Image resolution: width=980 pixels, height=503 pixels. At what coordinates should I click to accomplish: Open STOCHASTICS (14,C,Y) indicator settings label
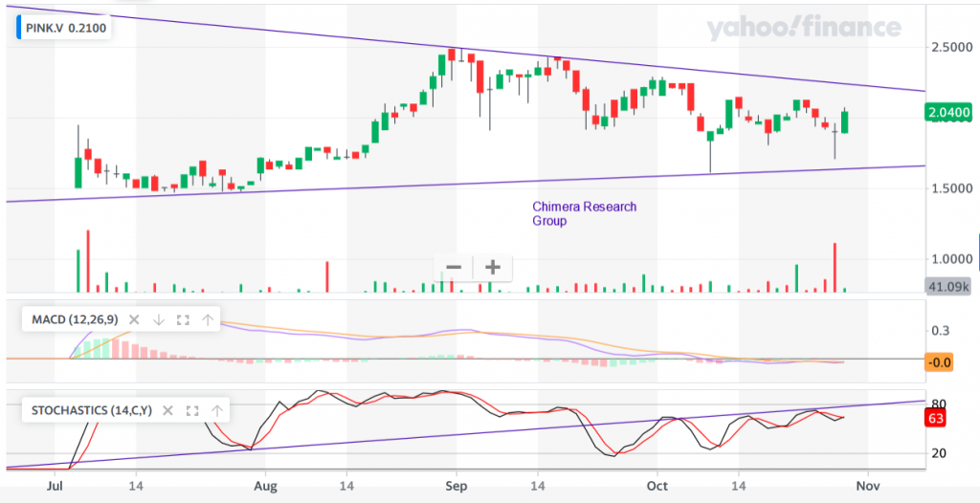[x=91, y=410]
